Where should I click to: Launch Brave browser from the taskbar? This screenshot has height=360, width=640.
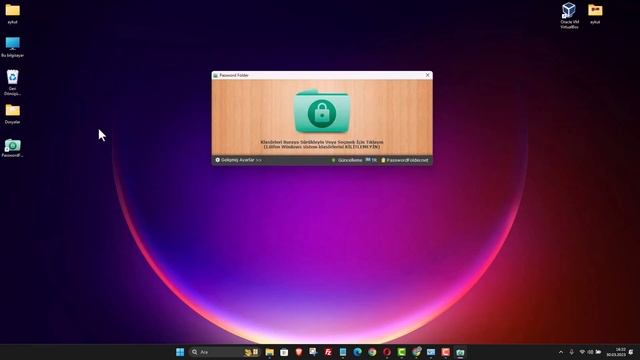coord(299,352)
